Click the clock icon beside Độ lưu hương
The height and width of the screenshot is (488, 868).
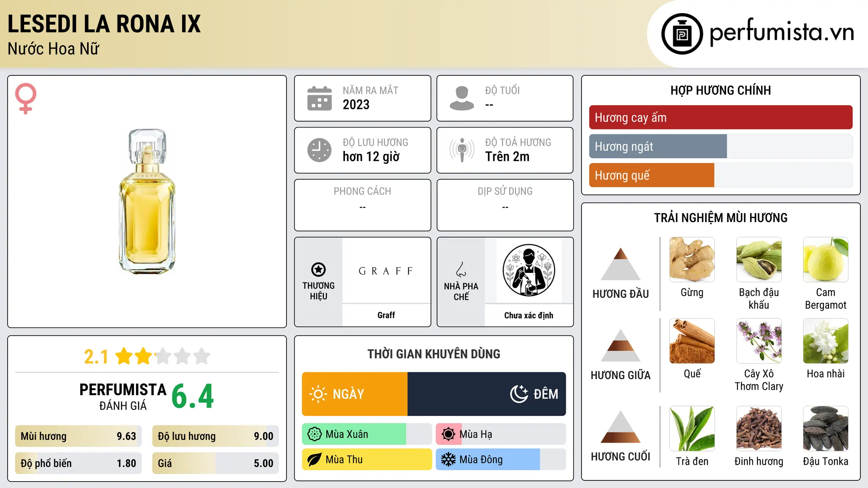(320, 150)
